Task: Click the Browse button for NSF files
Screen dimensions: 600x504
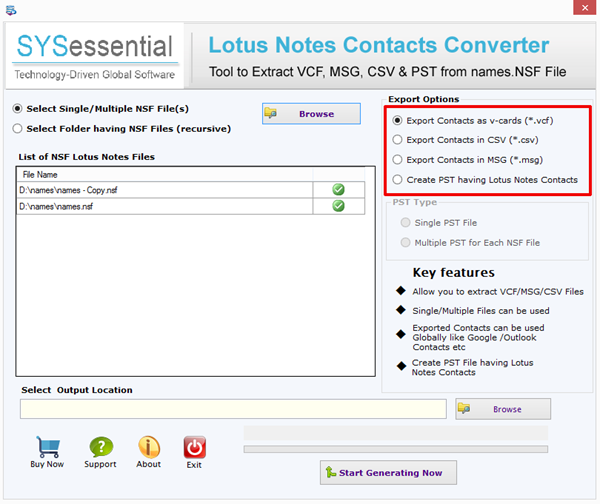Action: click(x=311, y=114)
